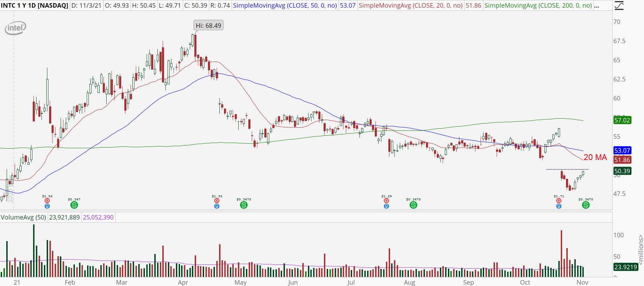Click the Apr label on the time axis

(x=183, y=283)
